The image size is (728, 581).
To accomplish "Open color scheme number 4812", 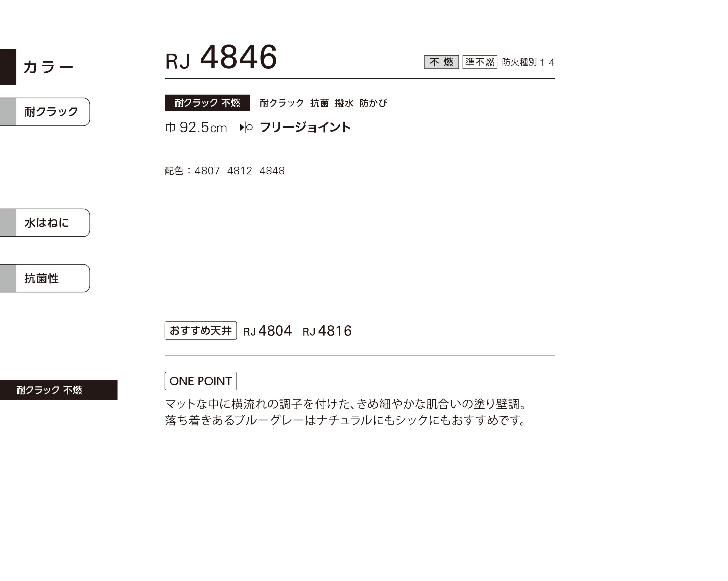I will 239,171.
